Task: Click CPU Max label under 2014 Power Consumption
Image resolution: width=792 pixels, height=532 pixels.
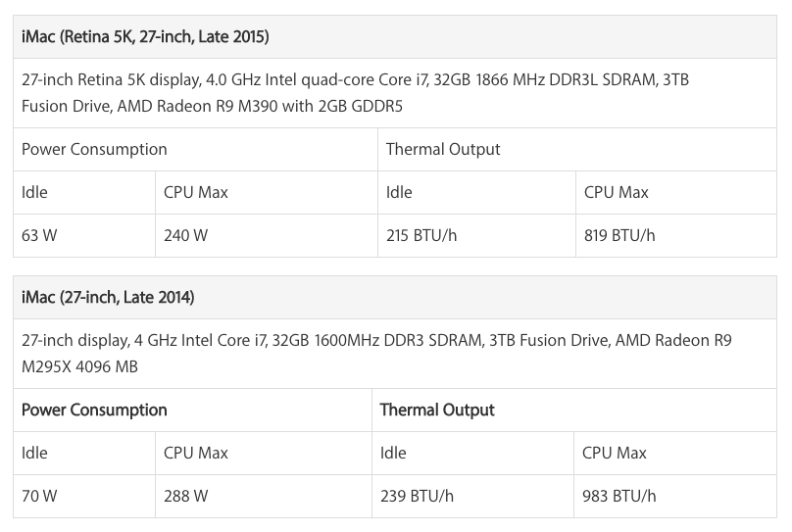Action: tap(195, 453)
